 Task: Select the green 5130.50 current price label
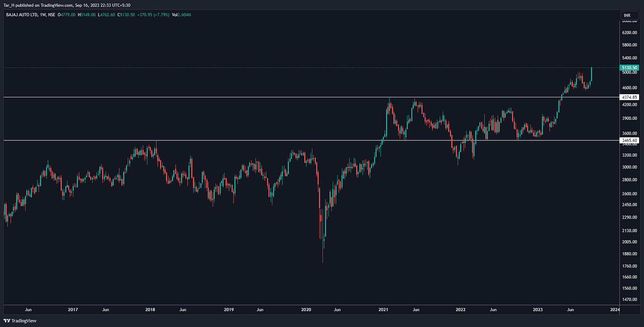(x=629, y=68)
